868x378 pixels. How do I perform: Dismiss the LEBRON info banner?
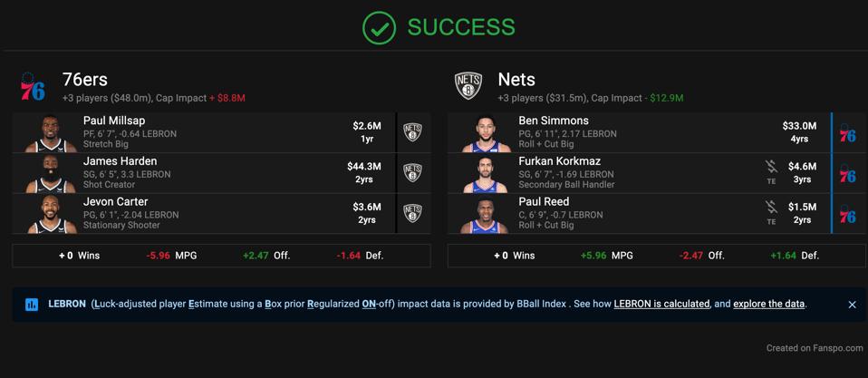click(x=852, y=305)
